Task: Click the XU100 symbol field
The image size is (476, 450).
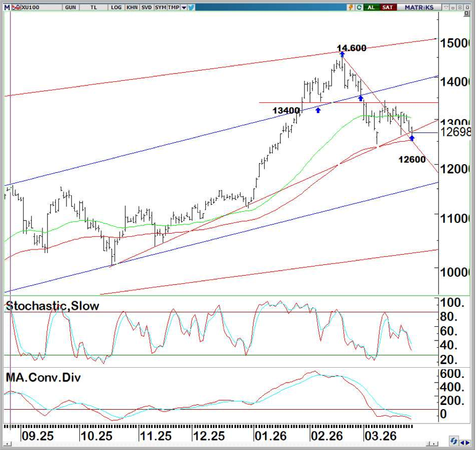Action: pyautogui.click(x=31, y=8)
